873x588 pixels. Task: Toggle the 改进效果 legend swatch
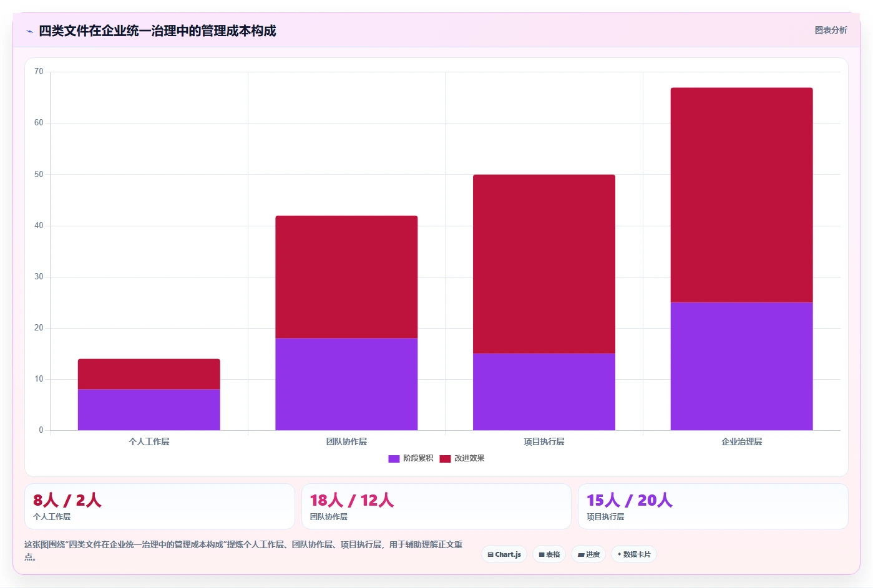pyautogui.click(x=445, y=459)
